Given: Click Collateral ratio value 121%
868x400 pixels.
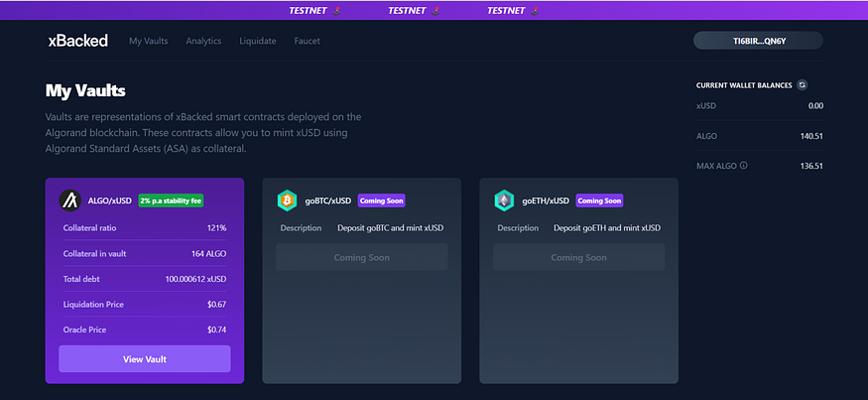Looking at the screenshot, I should click(x=216, y=227).
